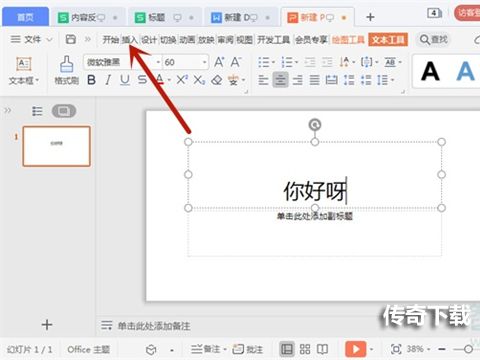Image resolution: width=480 pixels, height=360 pixels.
Task: Go to the 首页 home tab
Action: tap(25, 17)
